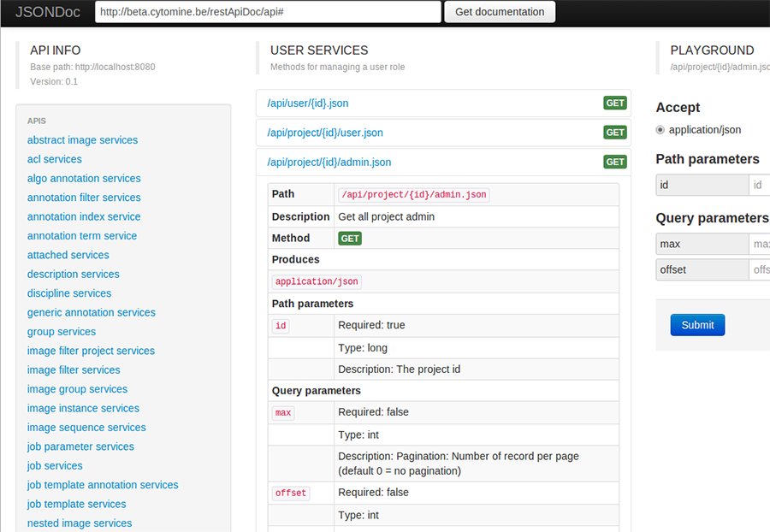Expand the /api/project/{id}/user.json method
Viewport: 770px width, 532px height.
tap(324, 133)
